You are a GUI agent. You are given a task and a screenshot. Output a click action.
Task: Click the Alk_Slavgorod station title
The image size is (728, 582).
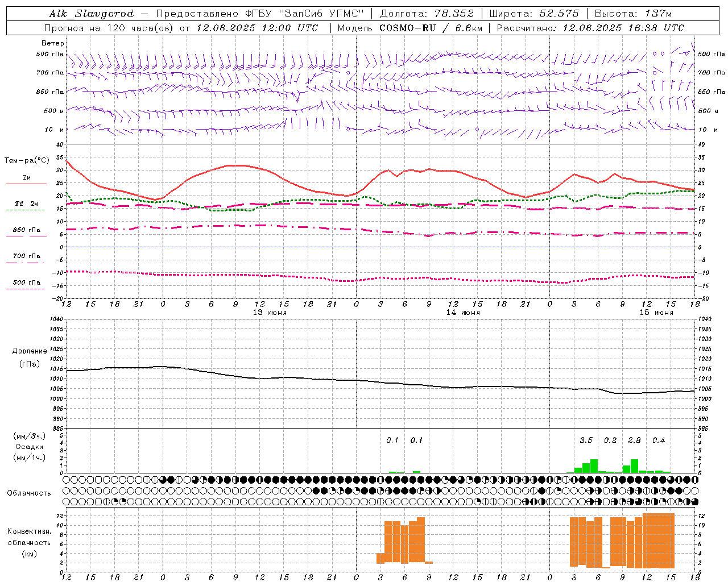tap(91, 14)
